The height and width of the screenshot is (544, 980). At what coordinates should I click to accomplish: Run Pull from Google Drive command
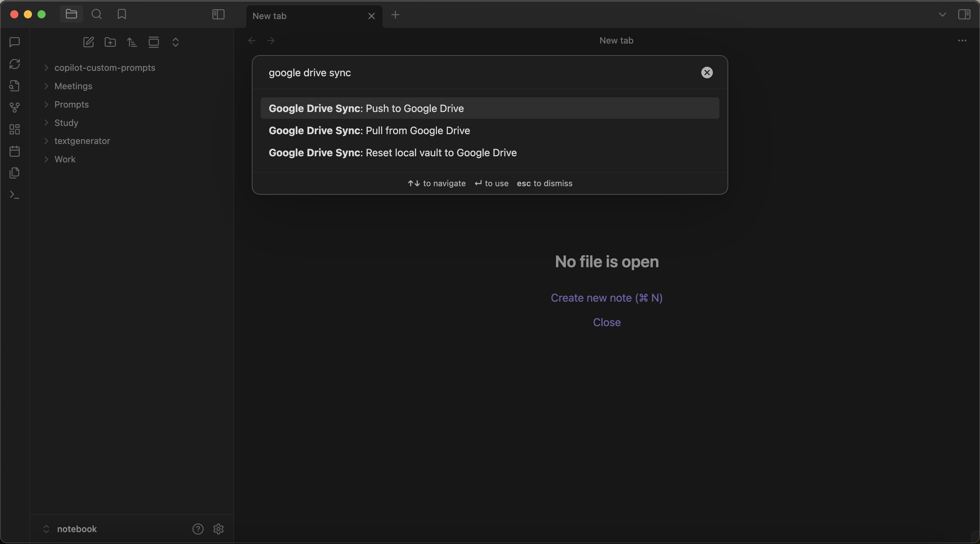[x=490, y=131]
